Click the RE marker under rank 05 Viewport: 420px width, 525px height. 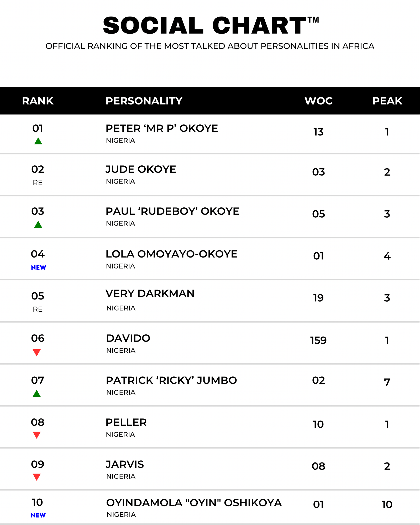coord(38,309)
